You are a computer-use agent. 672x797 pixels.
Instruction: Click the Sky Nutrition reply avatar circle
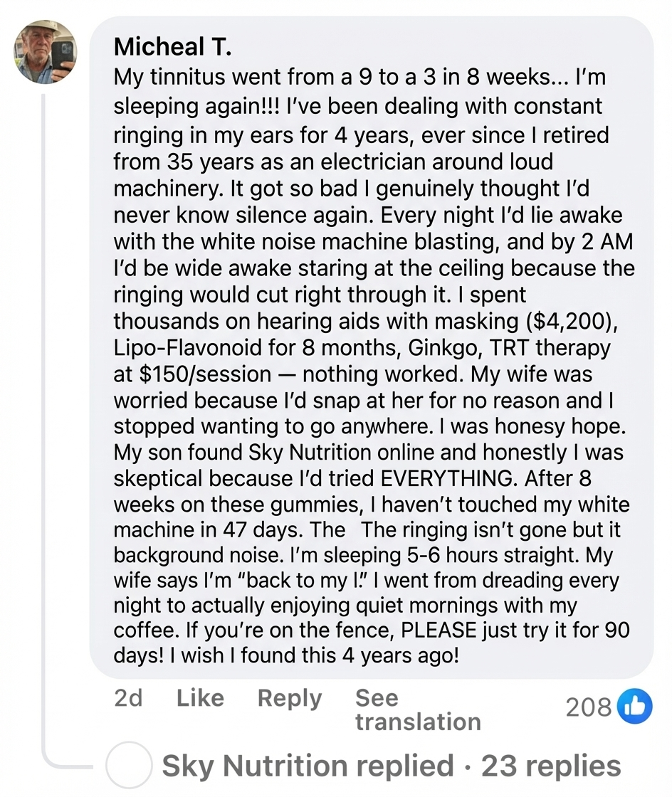point(129,766)
